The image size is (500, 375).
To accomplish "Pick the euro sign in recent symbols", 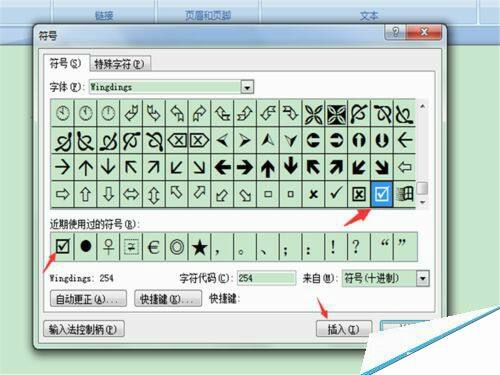I will [154, 247].
